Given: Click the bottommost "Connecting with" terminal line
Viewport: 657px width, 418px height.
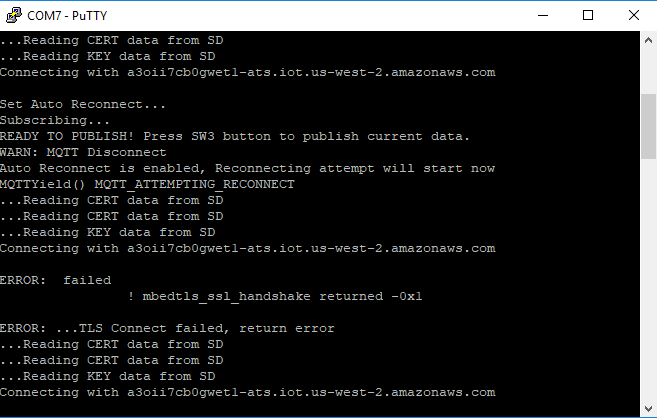Looking at the screenshot, I should pyautogui.click(x=248, y=392).
